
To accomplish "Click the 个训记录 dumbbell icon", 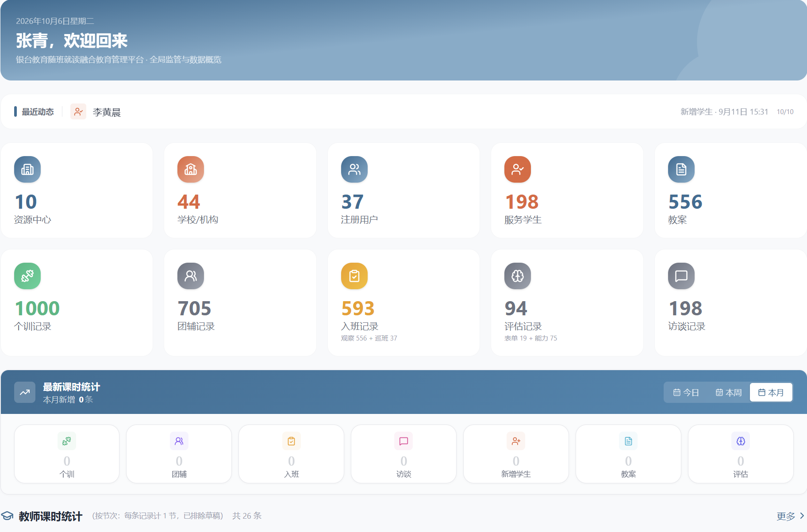I will 27,276.
